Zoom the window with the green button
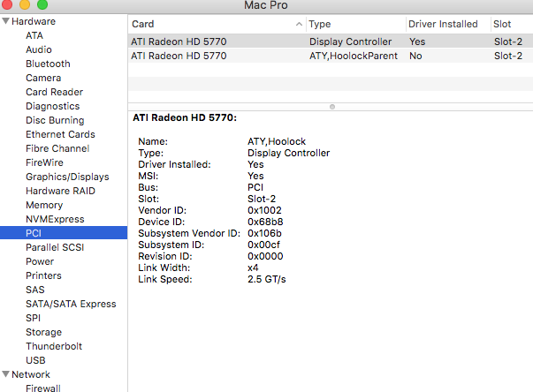The height and width of the screenshot is (392, 533). pos(42,4)
